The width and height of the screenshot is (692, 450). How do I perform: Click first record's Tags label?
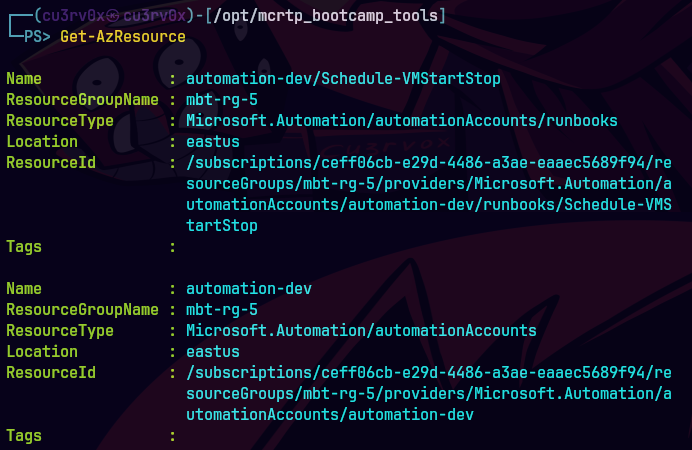[x=24, y=247]
